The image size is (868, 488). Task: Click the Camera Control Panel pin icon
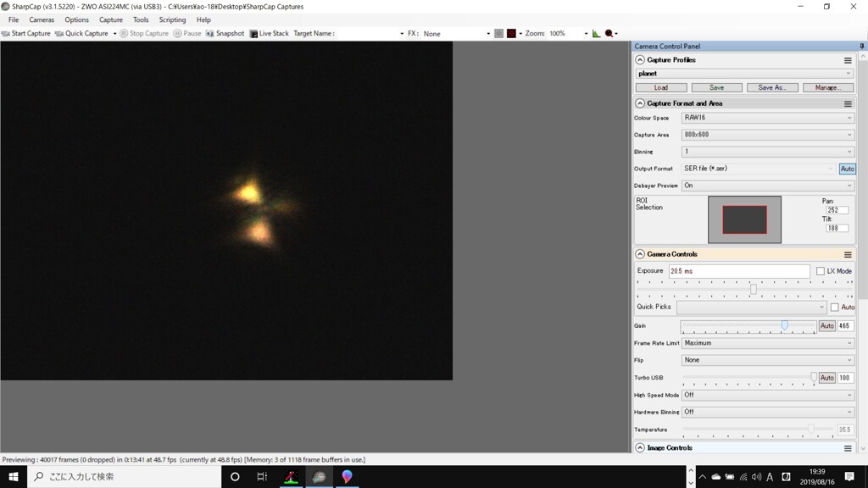(862, 46)
